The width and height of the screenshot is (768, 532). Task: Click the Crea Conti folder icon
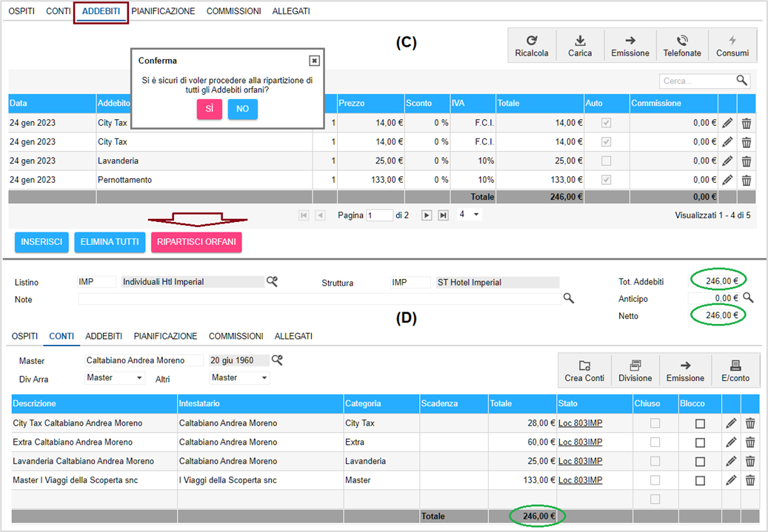[x=584, y=366]
